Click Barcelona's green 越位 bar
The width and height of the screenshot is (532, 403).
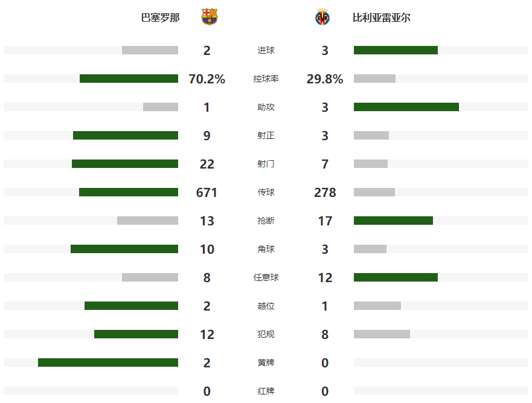click(x=131, y=306)
